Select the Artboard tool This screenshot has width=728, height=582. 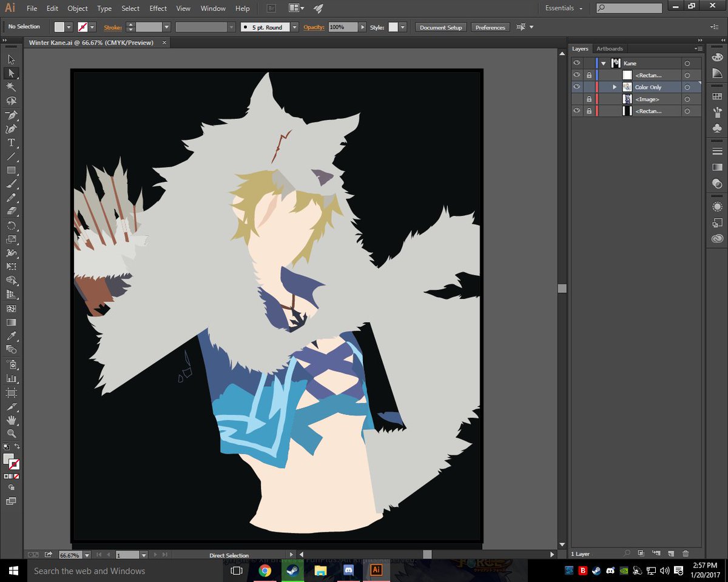click(11, 392)
